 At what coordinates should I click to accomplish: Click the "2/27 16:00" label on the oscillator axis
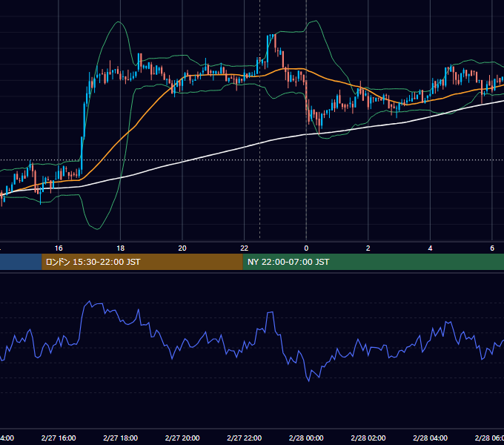59,438
